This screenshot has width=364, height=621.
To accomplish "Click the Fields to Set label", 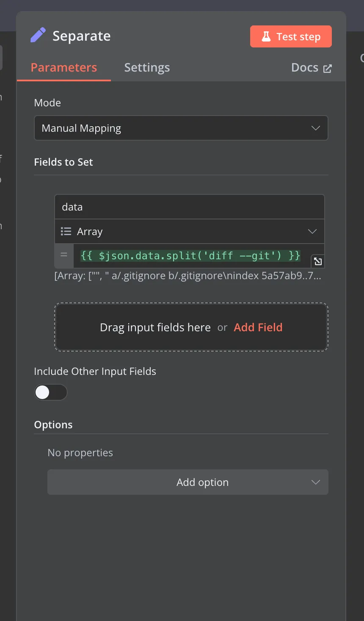I will (63, 162).
